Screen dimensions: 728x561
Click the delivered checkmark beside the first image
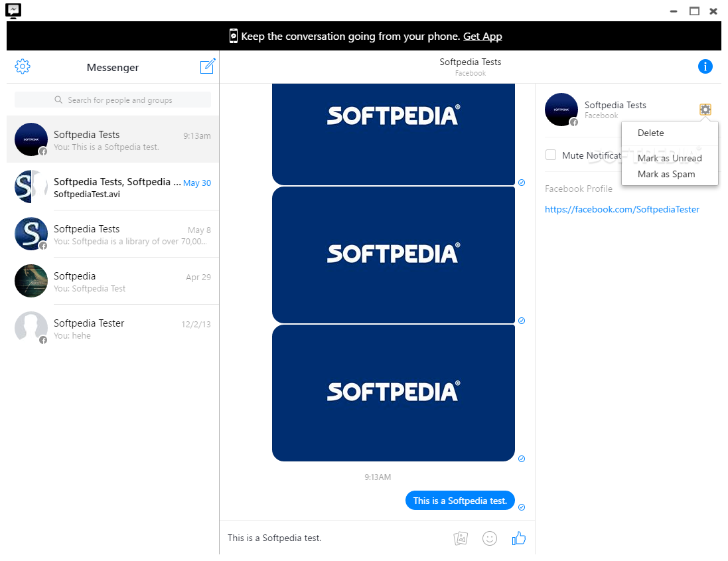click(x=522, y=183)
